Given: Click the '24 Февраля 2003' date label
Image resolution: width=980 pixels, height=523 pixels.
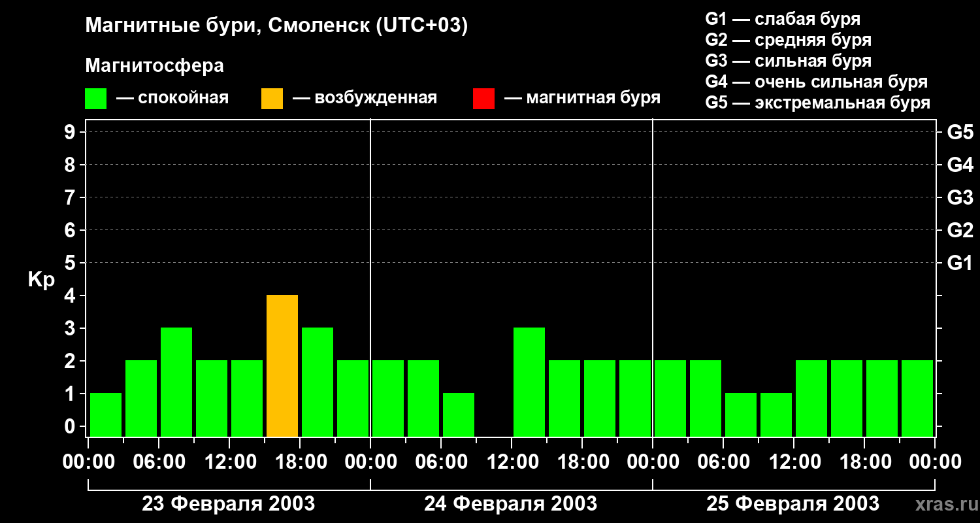Looking at the screenshot, I should pos(511,504).
